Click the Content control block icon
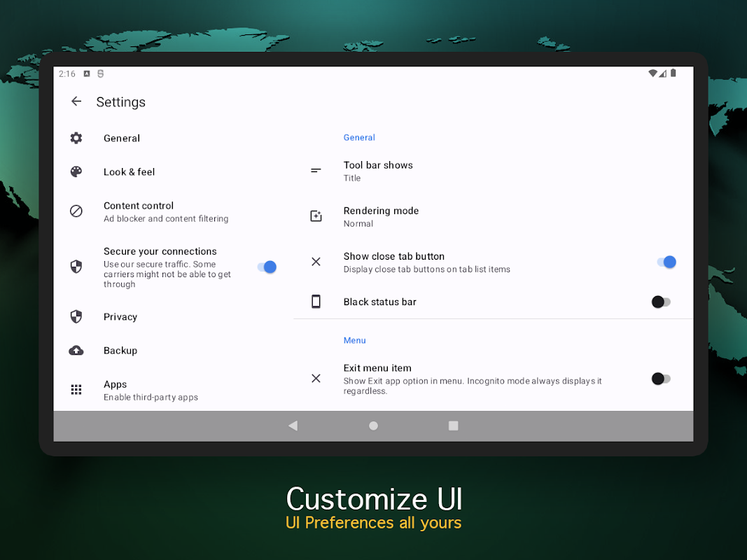Viewport: 747px width, 560px height. [x=76, y=211]
